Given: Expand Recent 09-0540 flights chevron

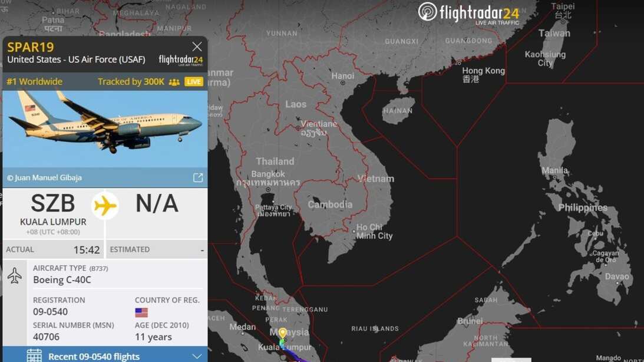Looking at the screenshot, I should click(x=197, y=356).
